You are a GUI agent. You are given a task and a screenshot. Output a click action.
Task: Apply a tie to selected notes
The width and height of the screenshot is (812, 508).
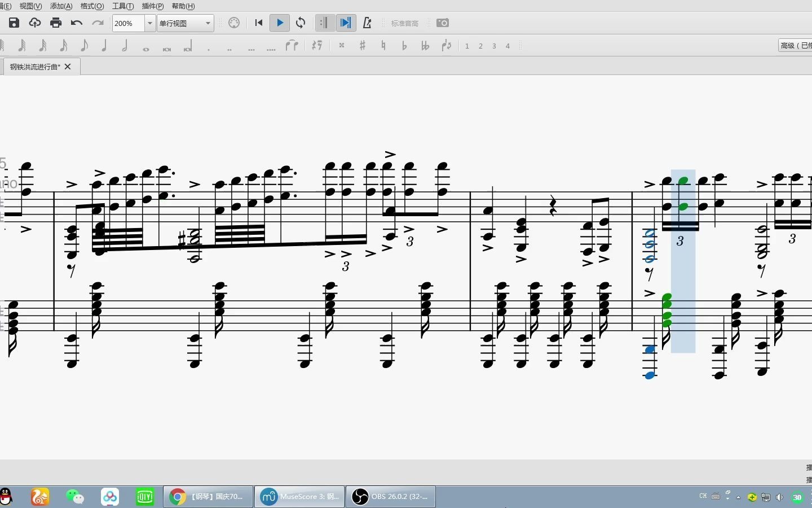pos(292,46)
